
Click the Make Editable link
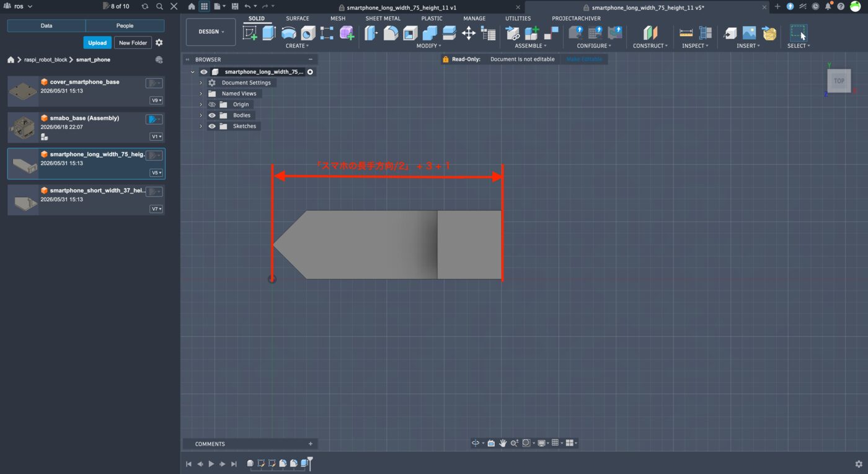coord(584,59)
